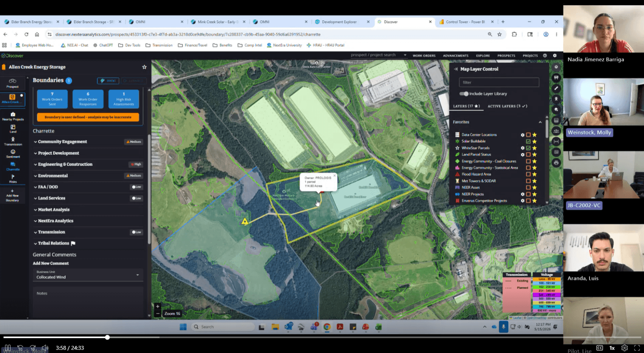Click the 500 - 599 kV voltage legend swatch
The width and height of the screenshot is (644, 353).
point(546,299)
